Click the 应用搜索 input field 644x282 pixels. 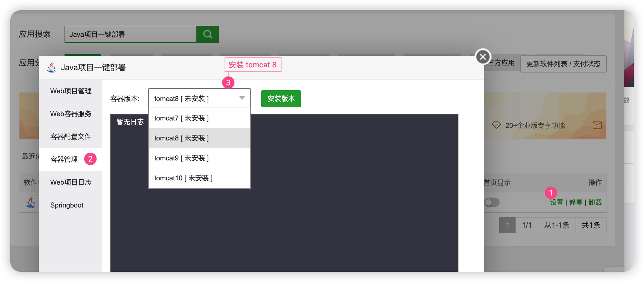tap(131, 34)
